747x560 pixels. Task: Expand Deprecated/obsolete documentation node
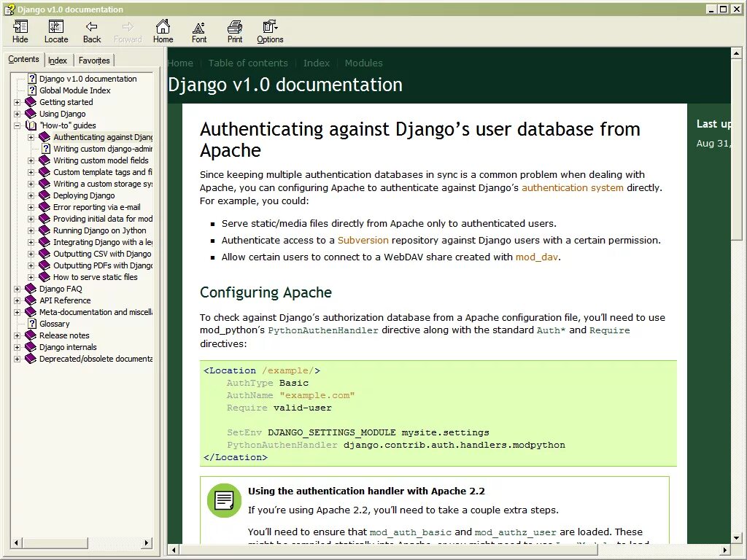(x=18, y=359)
